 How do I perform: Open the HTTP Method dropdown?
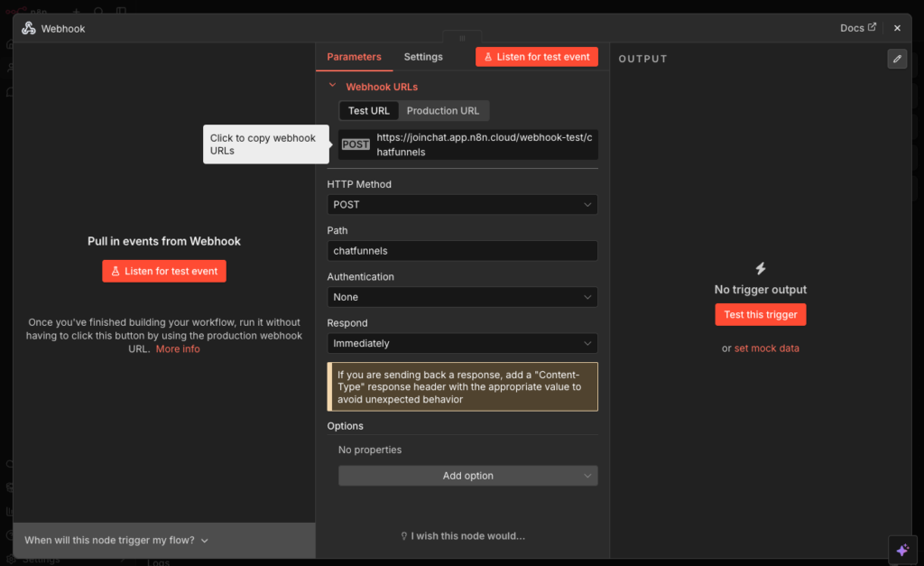(x=463, y=205)
